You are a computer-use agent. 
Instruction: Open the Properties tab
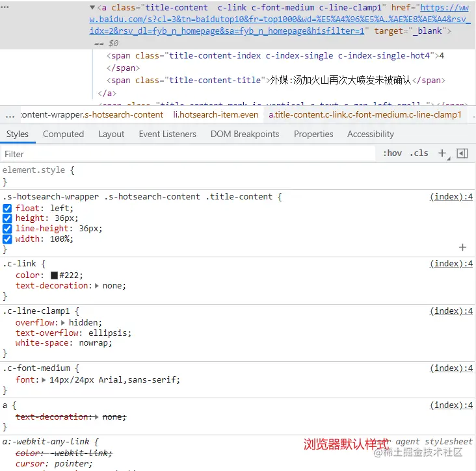(313, 134)
